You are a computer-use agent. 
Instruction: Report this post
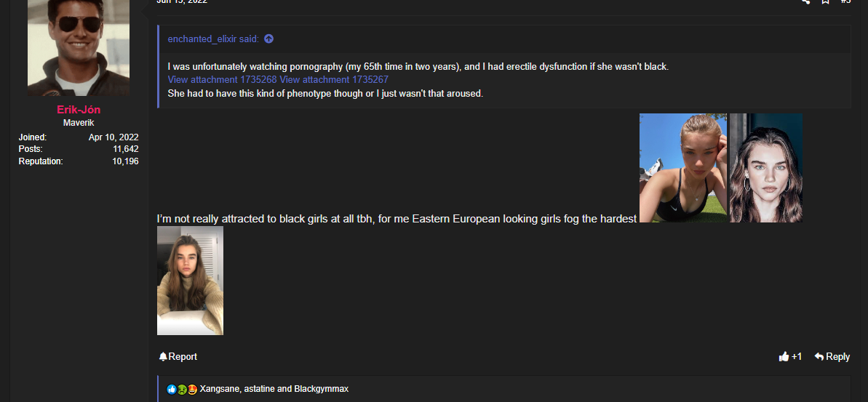178,357
